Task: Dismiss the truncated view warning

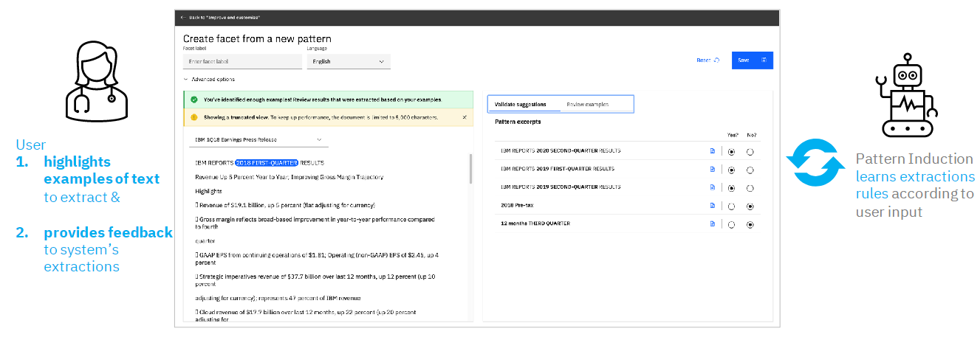Action: tap(465, 117)
